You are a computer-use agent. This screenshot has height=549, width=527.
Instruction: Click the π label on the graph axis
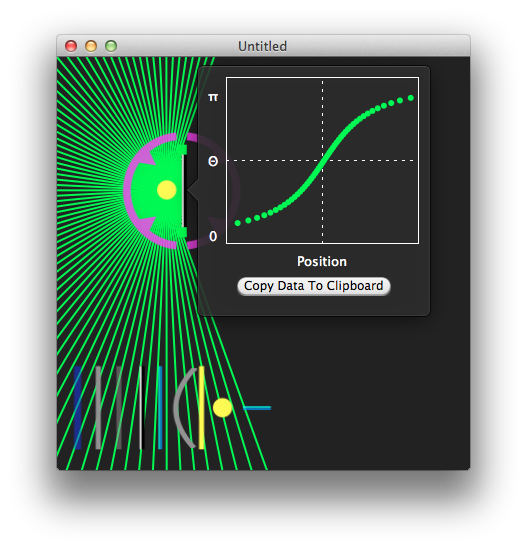point(213,97)
